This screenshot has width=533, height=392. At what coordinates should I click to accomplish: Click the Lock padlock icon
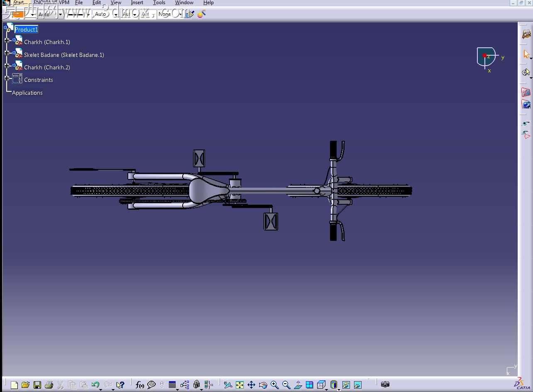[197, 385]
